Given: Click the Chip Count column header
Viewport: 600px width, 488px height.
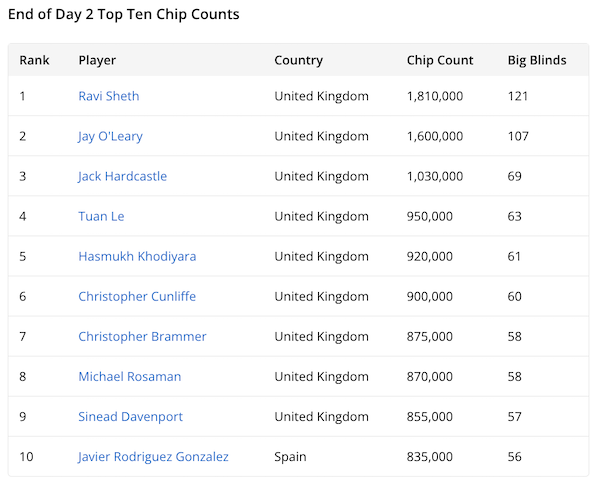Looking at the screenshot, I should coord(440,60).
